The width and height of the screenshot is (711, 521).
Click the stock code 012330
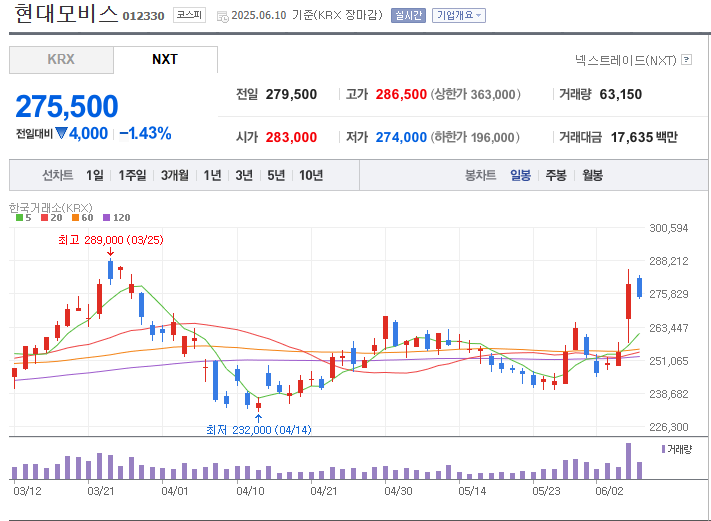pos(143,16)
